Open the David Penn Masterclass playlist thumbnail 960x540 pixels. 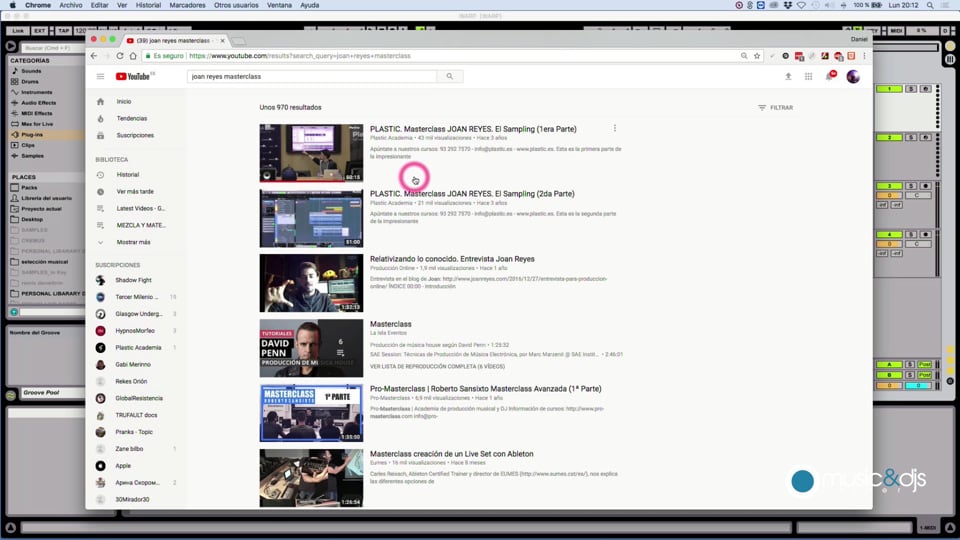point(311,348)
